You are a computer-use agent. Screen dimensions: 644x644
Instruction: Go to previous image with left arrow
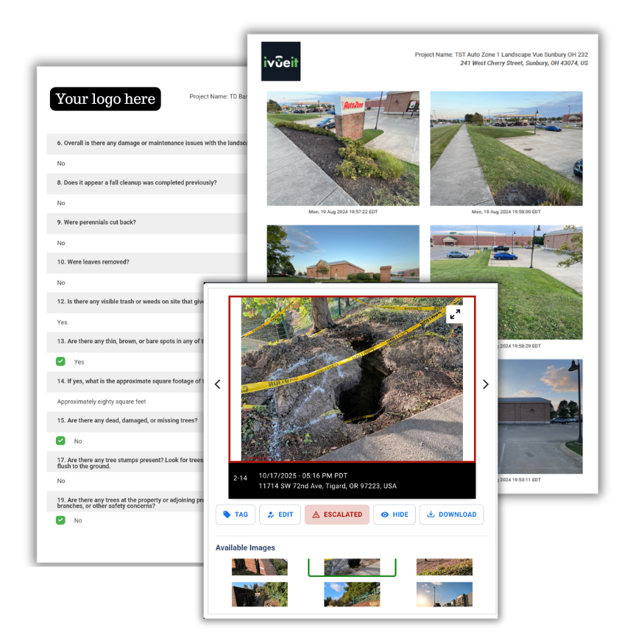(x=217, y=384)
